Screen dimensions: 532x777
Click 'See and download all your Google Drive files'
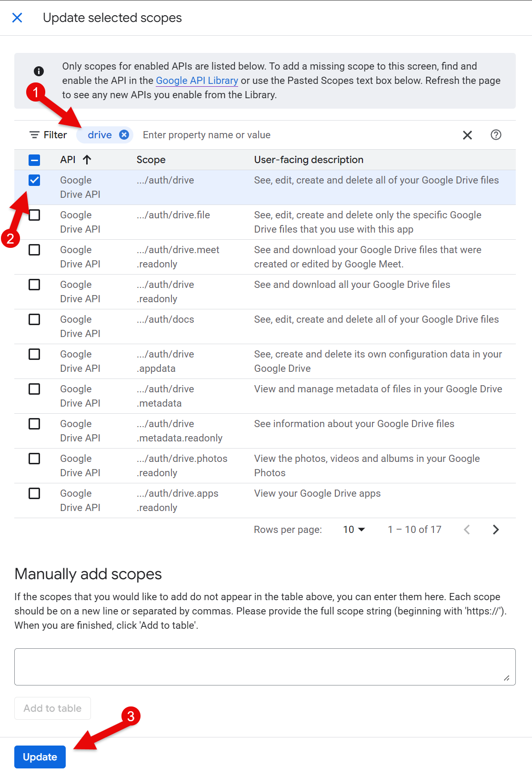[352, 285]
